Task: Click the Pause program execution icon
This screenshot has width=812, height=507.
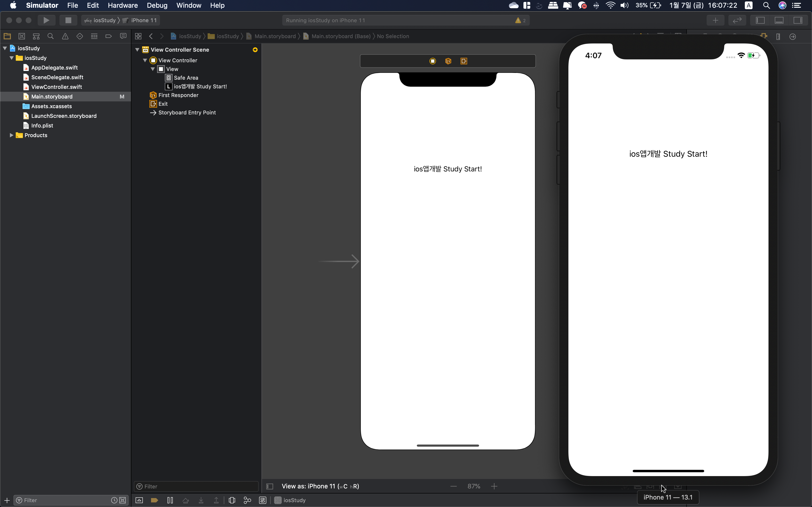Action: [x=170, y=500]
